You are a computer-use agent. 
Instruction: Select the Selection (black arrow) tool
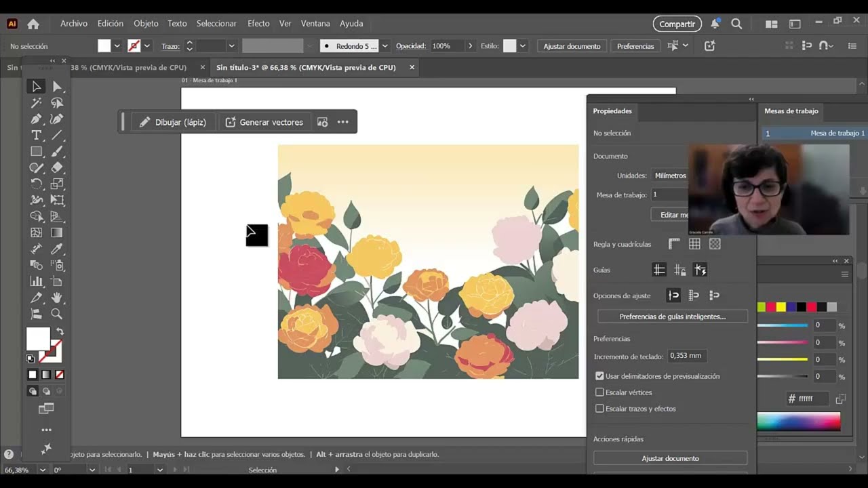[37, 87]
